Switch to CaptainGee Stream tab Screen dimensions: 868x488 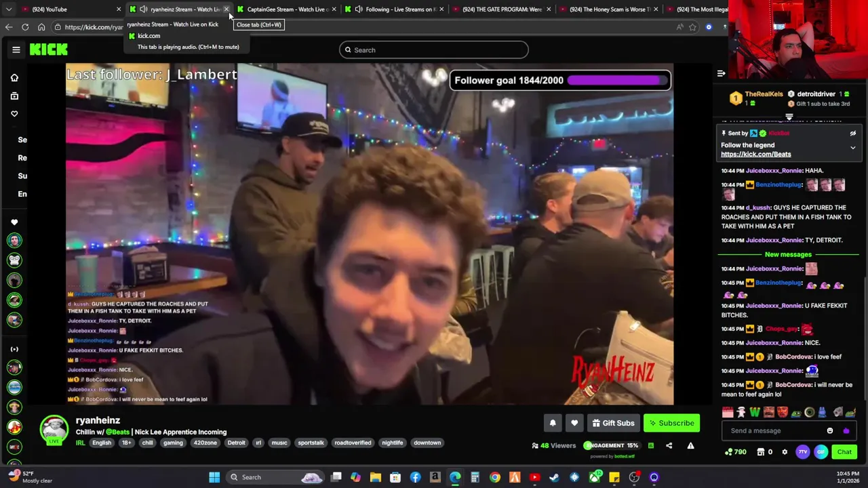point(285,9)
